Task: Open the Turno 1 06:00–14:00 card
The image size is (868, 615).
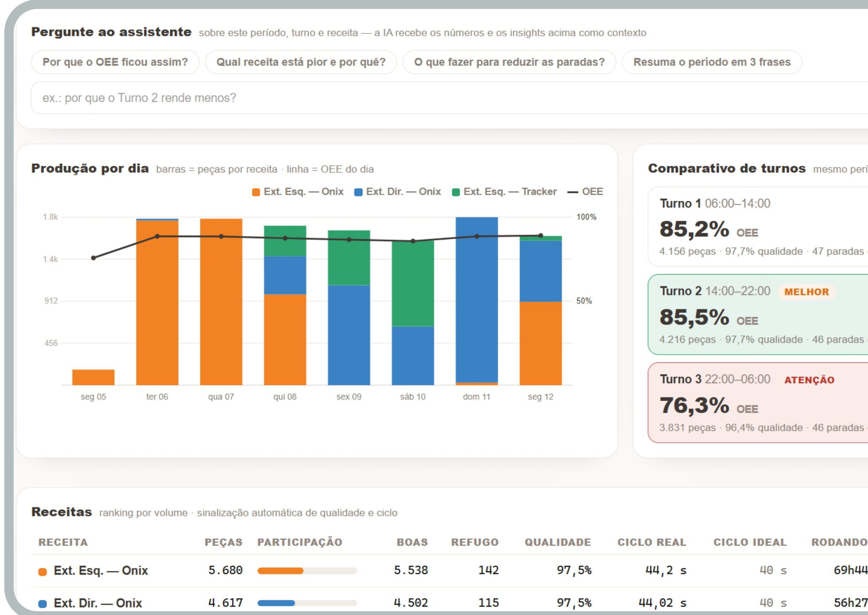Action: tap(758, 227)
